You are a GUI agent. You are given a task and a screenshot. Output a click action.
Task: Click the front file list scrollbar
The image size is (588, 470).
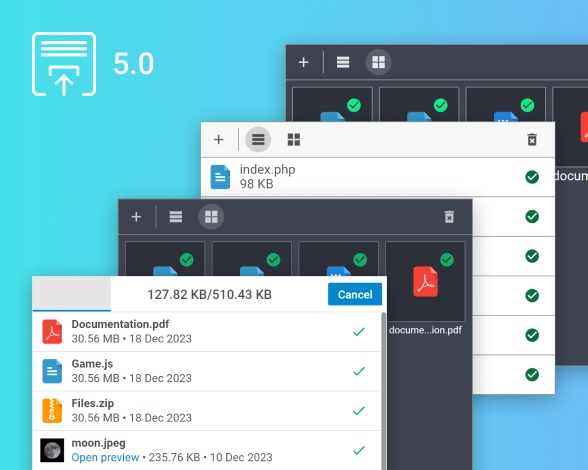[384, 391]
